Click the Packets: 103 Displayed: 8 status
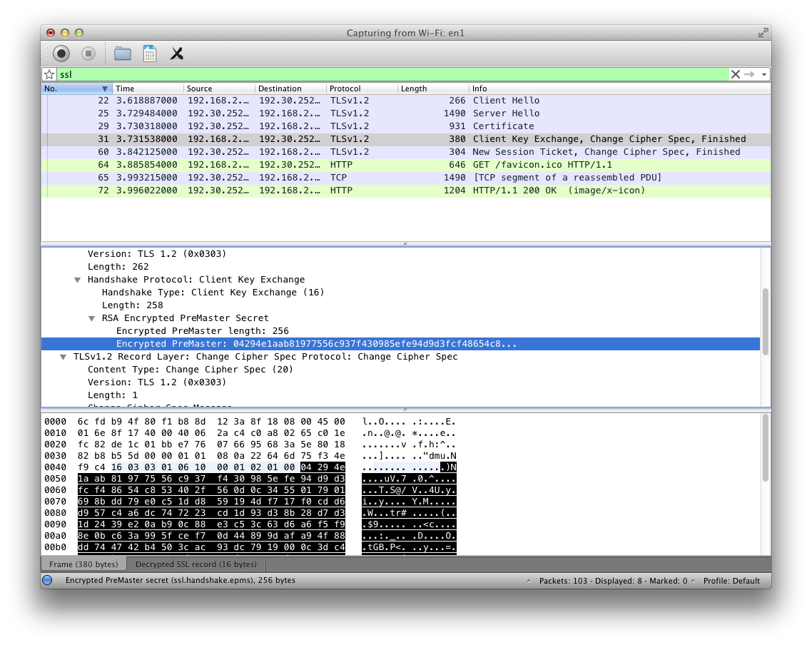The image size is (812, 645). coord(613,581)
